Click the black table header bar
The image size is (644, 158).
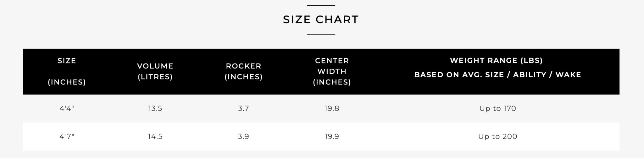click(x=321, y=71)
